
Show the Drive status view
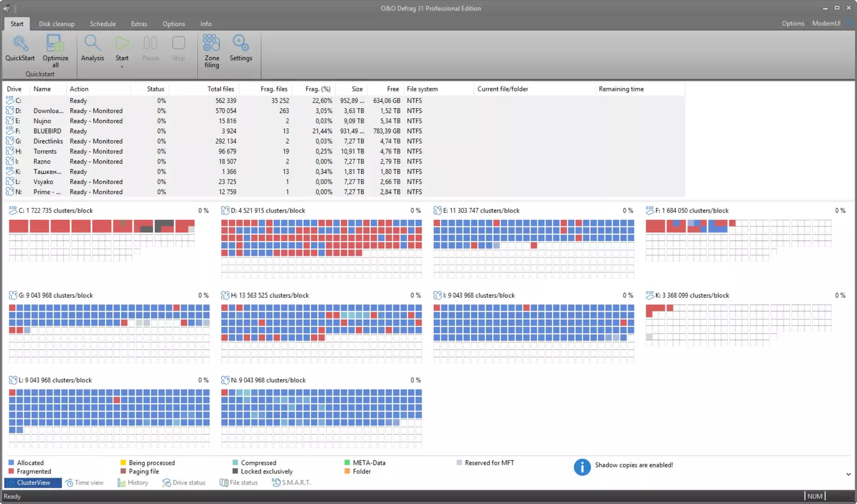pos(184,483)
